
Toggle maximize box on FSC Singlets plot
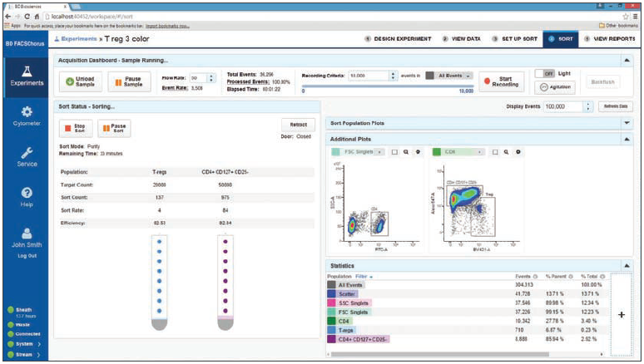pos(394,152)
